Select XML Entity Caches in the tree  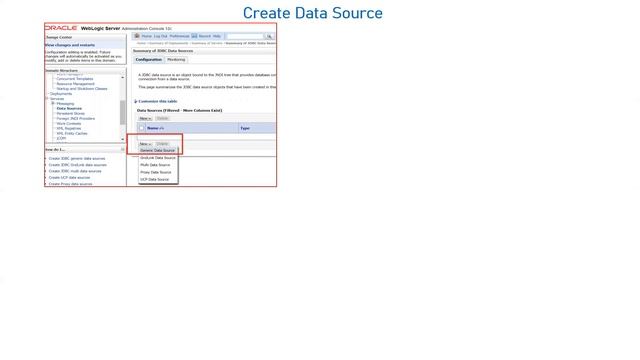(x=72, y=133)
